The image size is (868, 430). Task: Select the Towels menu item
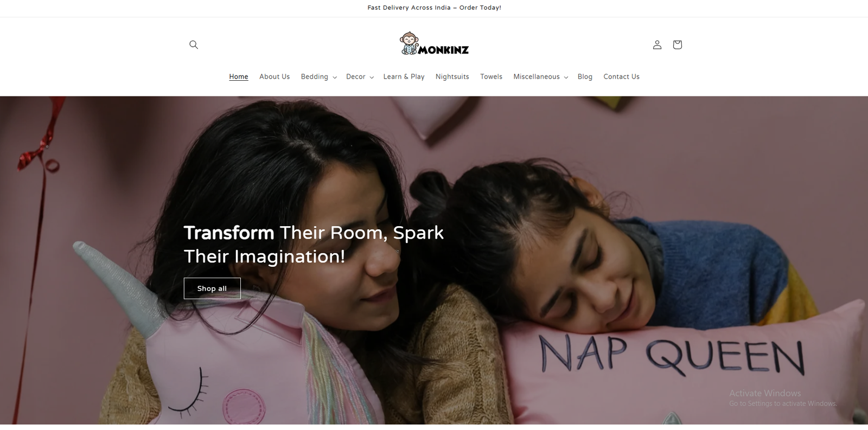(x=491, y=76)
